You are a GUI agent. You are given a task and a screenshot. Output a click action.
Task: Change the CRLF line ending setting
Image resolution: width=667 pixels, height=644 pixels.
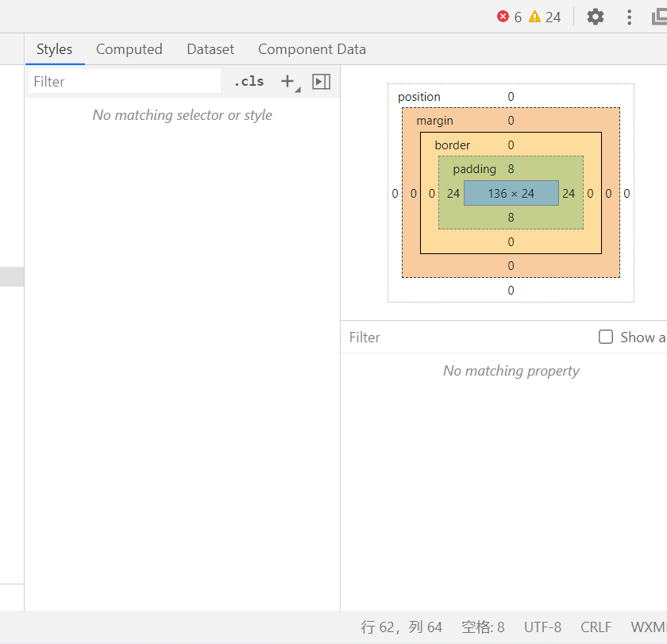(596, 627)
